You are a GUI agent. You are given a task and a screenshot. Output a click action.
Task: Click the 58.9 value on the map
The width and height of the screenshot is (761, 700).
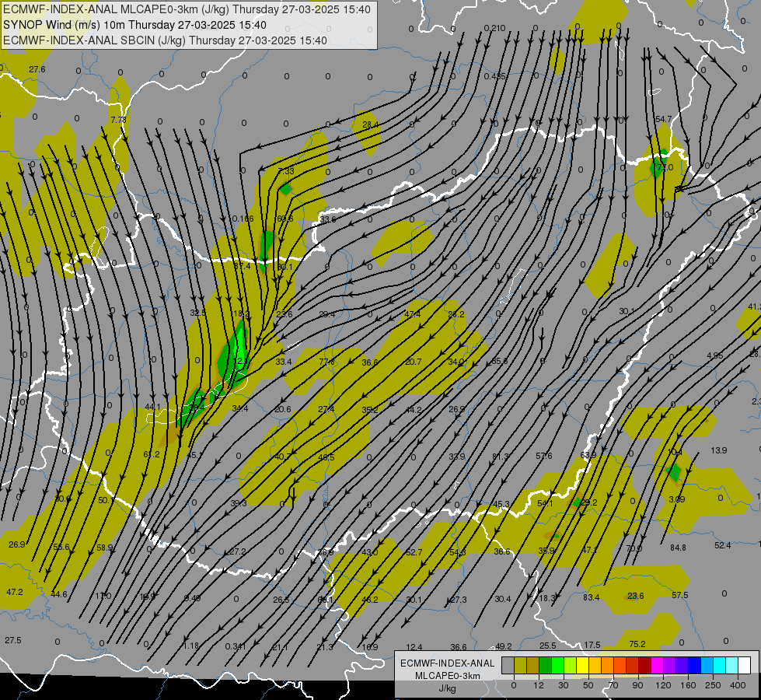(x=105, y=548)
